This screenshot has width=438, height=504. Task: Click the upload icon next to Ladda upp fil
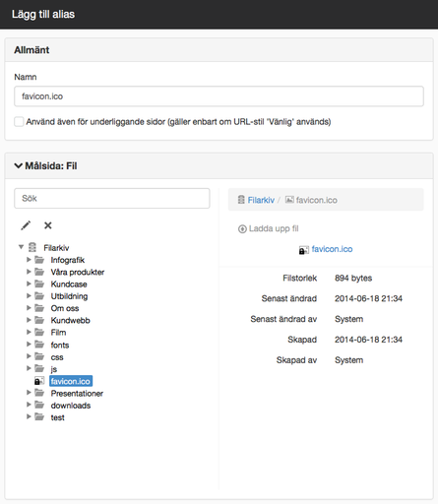242,228
